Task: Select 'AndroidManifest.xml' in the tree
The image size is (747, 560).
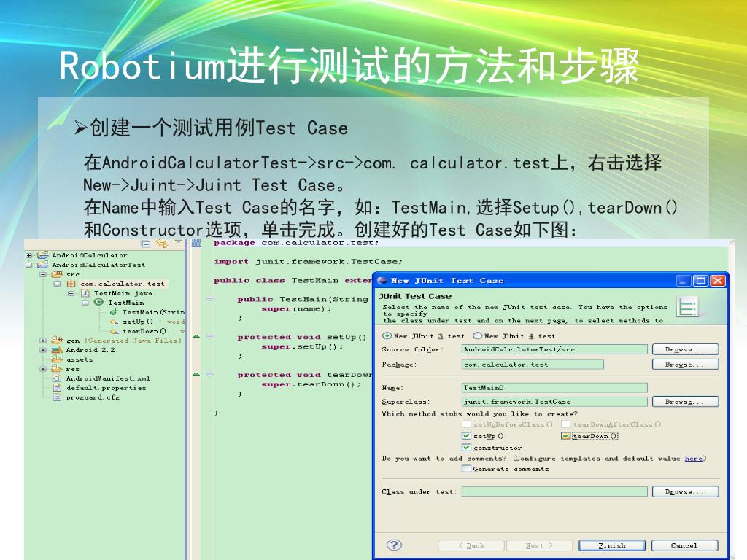Action: click(x=108, y=378)
